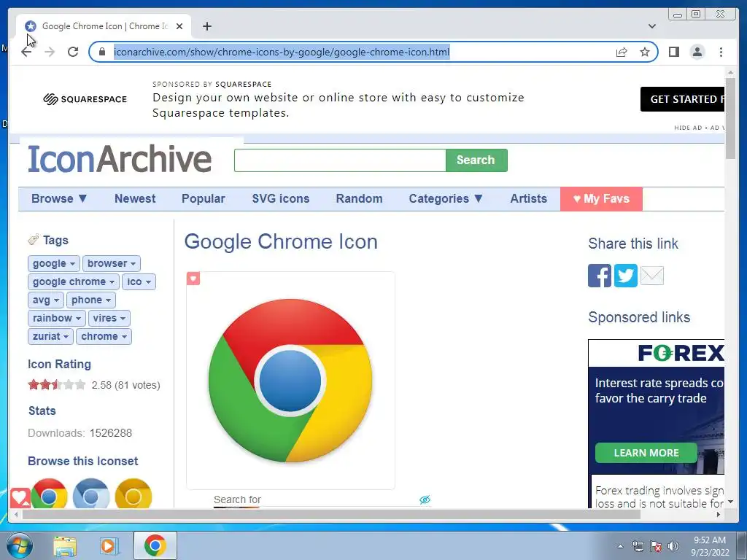Open the Artists menu item
This screenshot has width=747, height=560.
point(528,198)
